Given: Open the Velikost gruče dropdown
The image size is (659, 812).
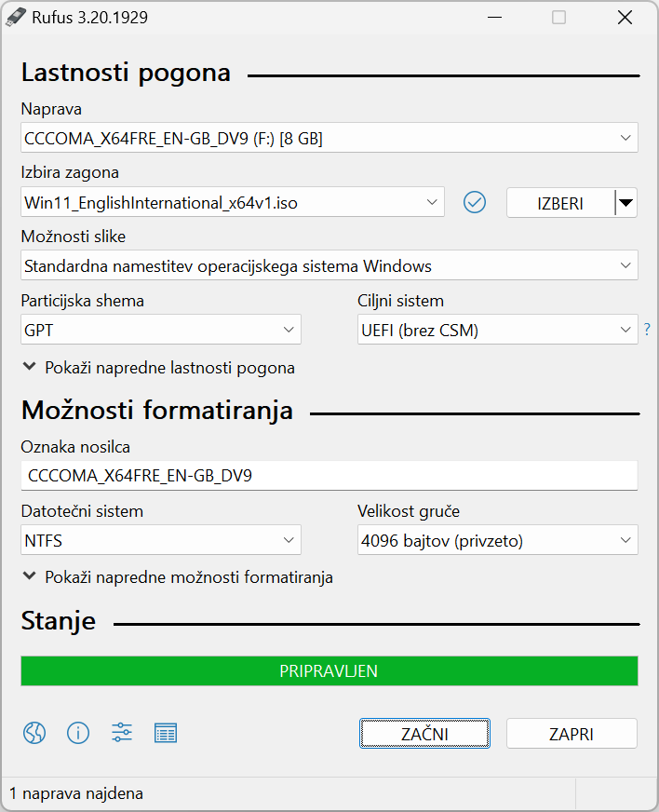Looking at the screenshot, I should point(497,540).
